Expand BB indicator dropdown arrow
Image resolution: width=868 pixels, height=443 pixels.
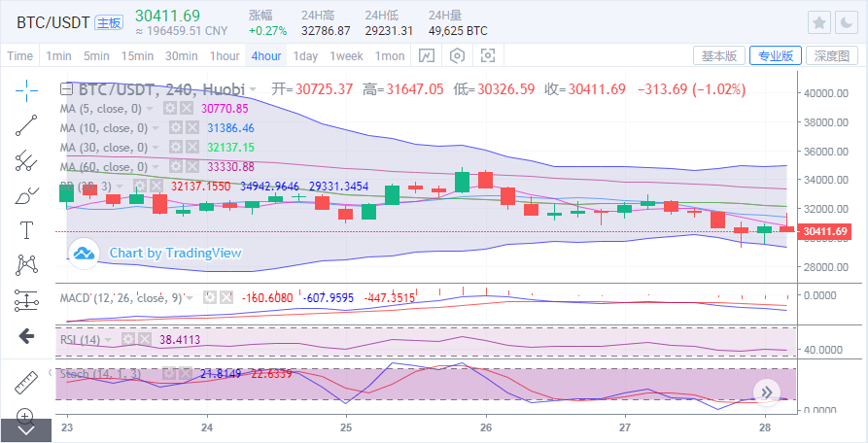click(x=122, y=187)
